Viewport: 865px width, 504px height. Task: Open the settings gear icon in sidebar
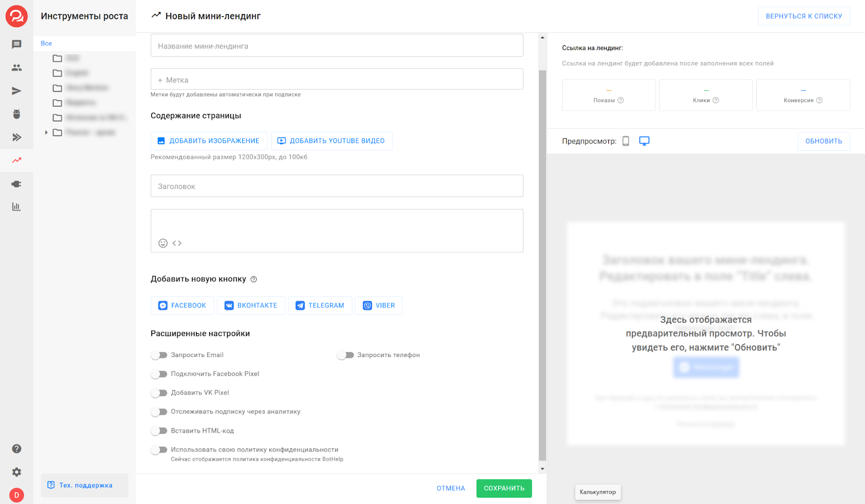coord(17,472)
